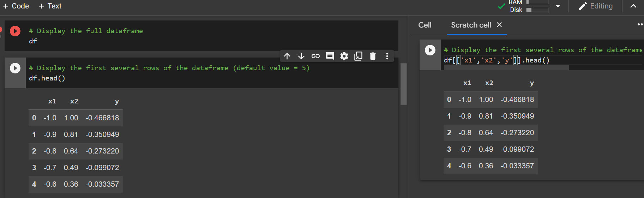Collapse the header with the chevron

pyautogui.click(x=633, y=6)
